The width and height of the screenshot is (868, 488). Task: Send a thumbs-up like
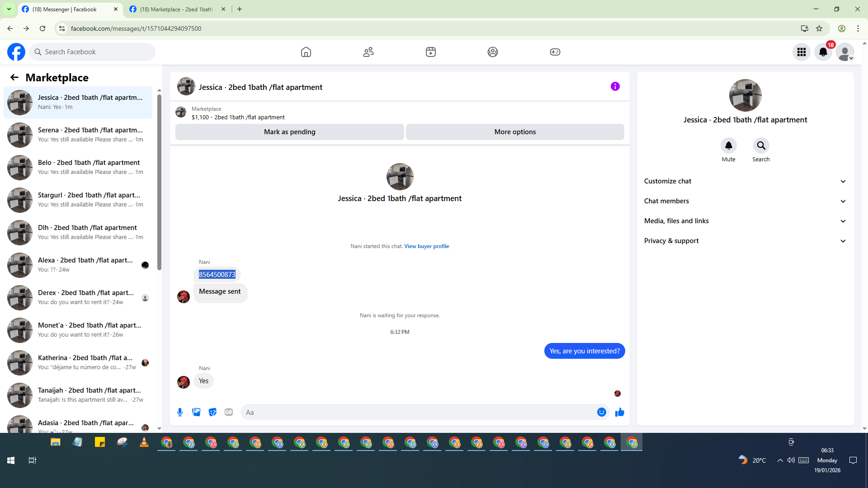pyautogui.click(x=619, y=412)
